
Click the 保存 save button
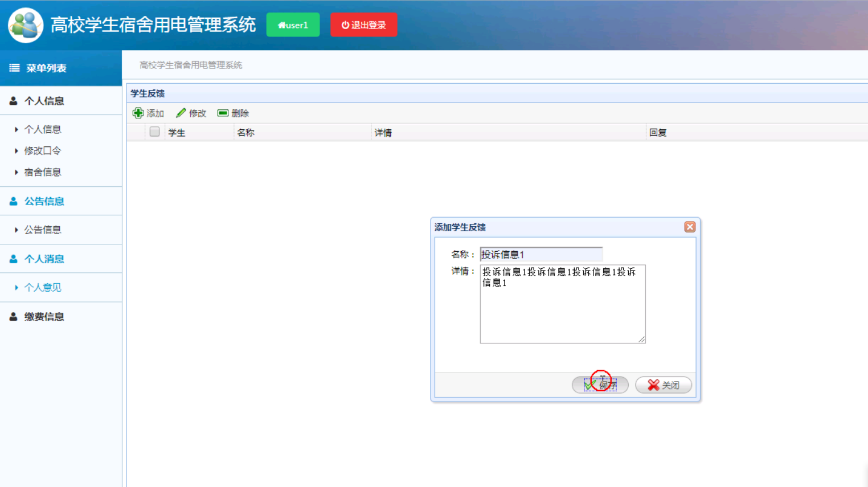click(600, 385)
